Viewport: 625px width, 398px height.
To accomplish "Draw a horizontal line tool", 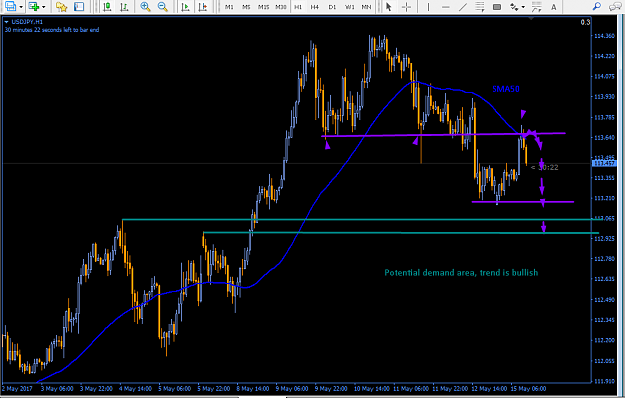I will pos(445,6).
